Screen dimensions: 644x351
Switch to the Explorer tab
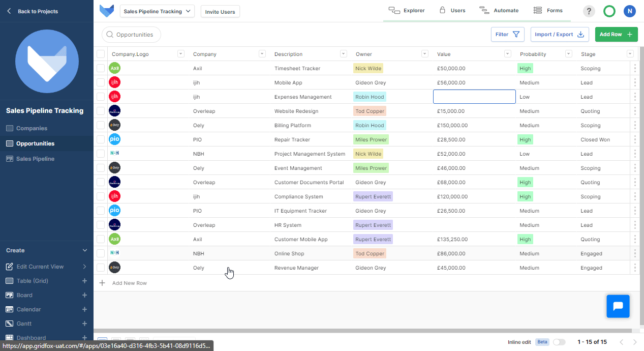pyautogui.click(x=407, y=11)
